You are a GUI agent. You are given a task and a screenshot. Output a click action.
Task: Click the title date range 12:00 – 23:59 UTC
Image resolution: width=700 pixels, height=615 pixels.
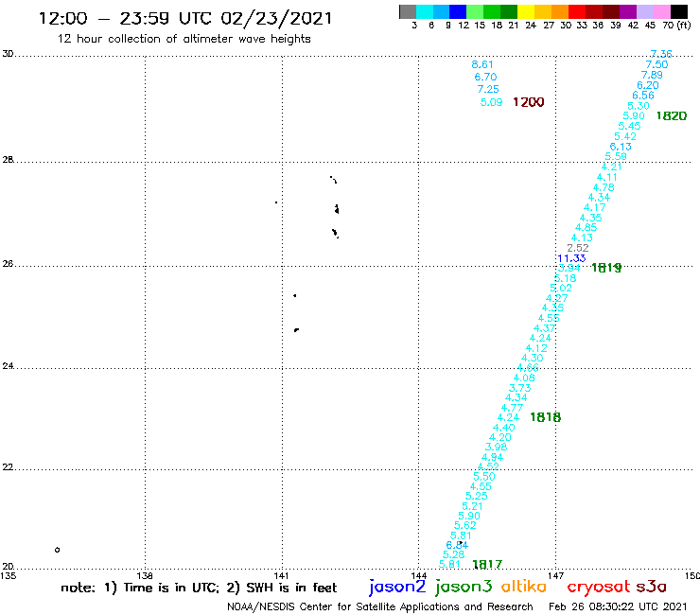pos(185,18)
